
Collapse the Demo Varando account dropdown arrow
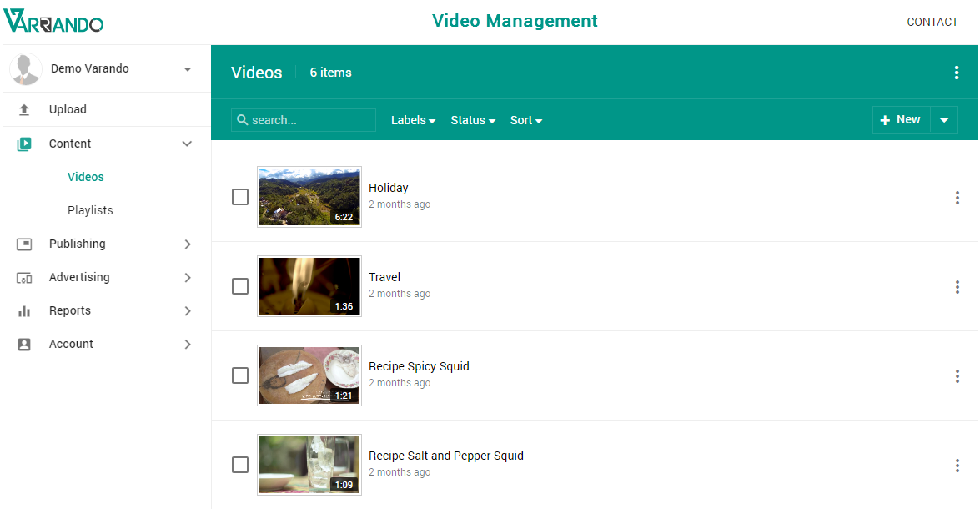pyautogui.click(x=187, y=69)
